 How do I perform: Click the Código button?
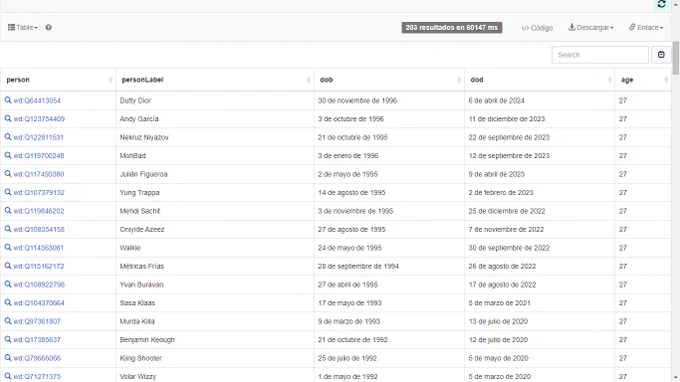coord(537,28)
